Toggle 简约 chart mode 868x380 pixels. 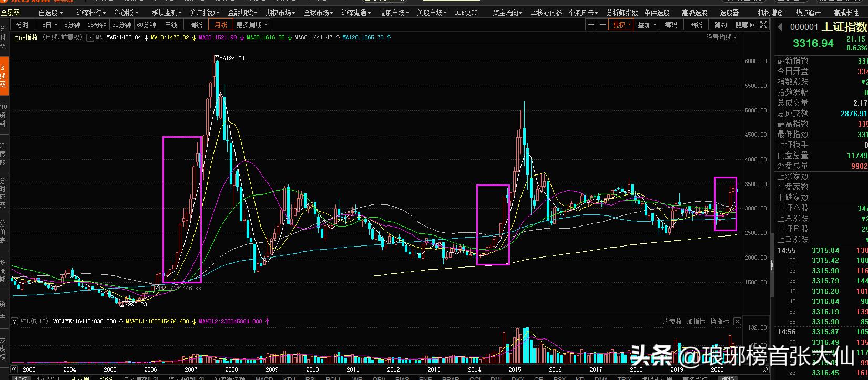coord(721,25)
